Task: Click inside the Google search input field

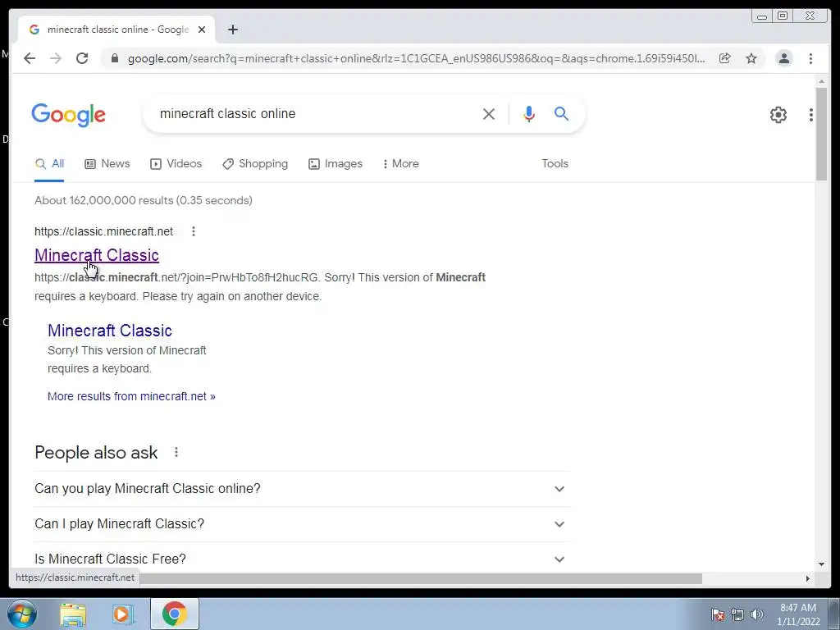Action: point(316,113)
